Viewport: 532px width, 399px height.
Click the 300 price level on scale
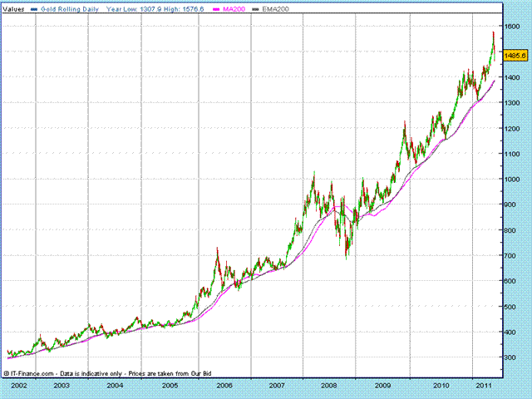pyautogui.click(x=515, y=357)
